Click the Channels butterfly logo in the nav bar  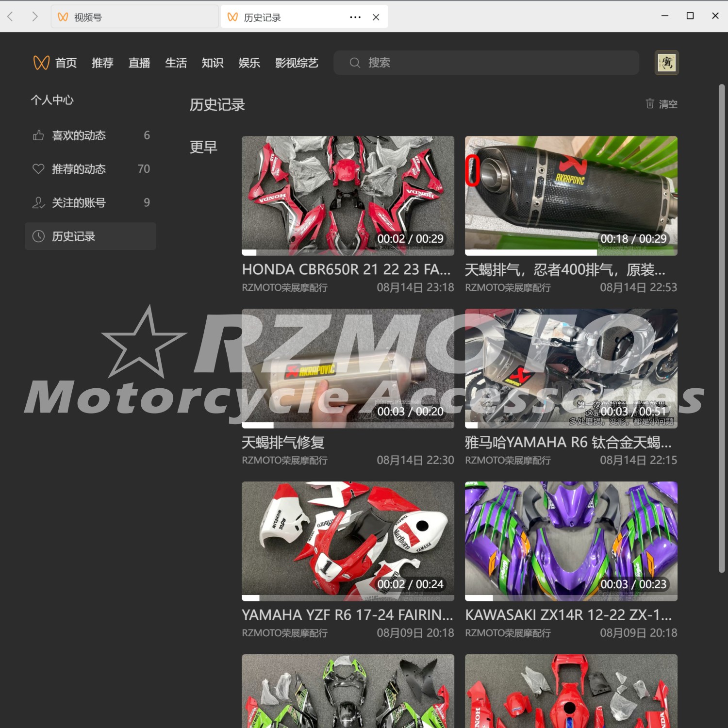[41, 63]
